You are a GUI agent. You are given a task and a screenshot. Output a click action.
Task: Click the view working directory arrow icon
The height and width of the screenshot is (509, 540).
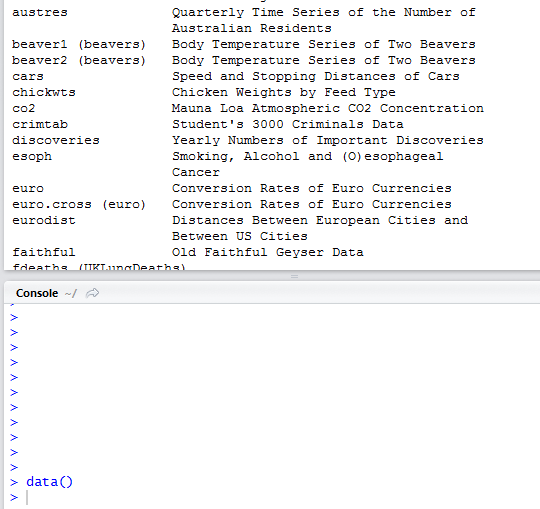pos(92,293)
